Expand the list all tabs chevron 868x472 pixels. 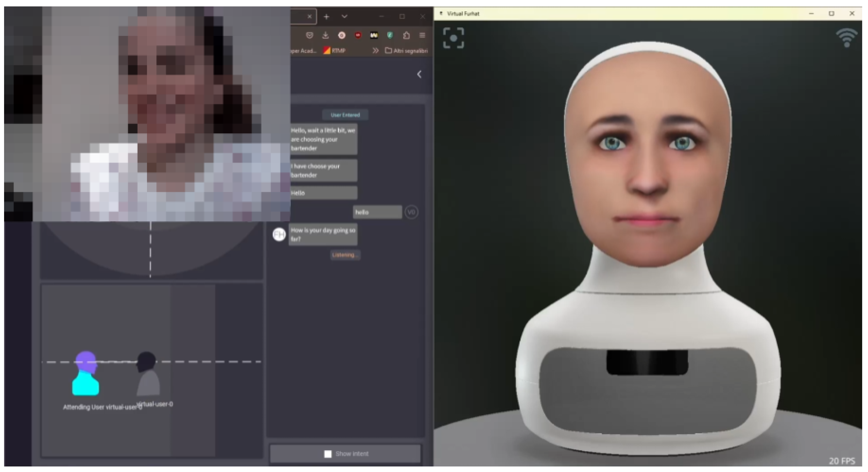[x=344, y=16]
